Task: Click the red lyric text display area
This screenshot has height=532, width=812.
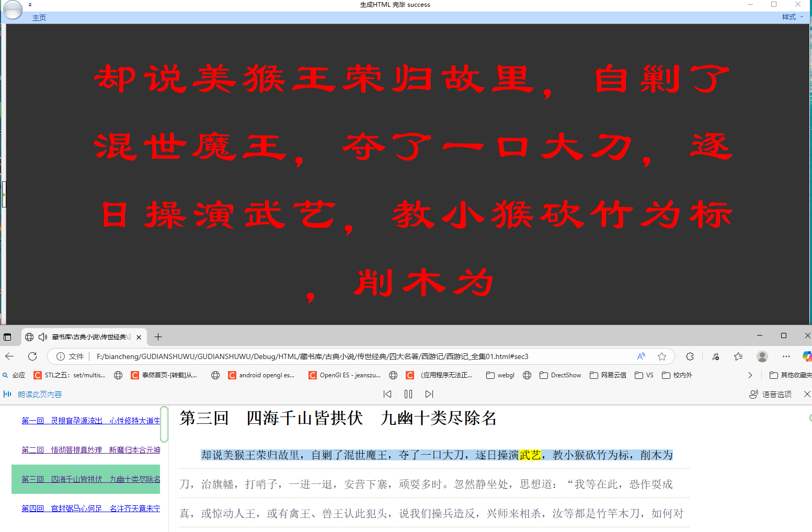Action: [x=408, y=175]
